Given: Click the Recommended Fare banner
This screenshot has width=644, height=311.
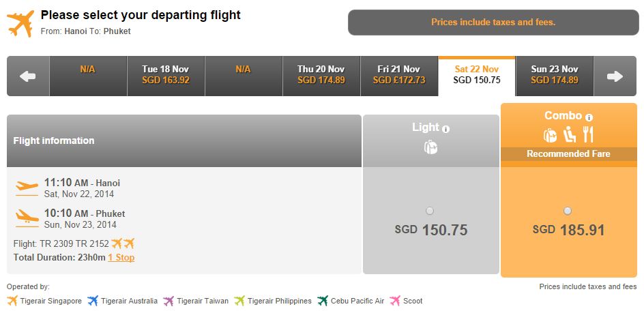Looking at the screenshot, I should point(568,154).
